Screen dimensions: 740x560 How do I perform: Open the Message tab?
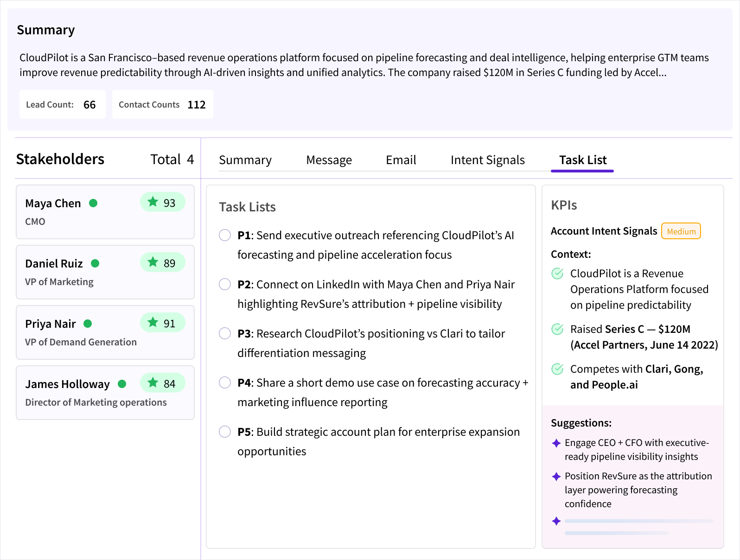pos(329,160)
